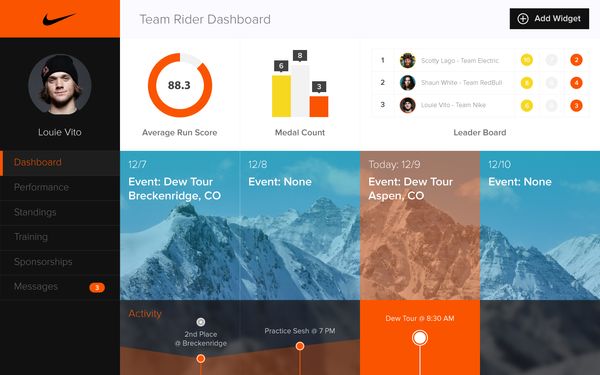Open Shaun White's leaderboard avatar

point(408,83)
